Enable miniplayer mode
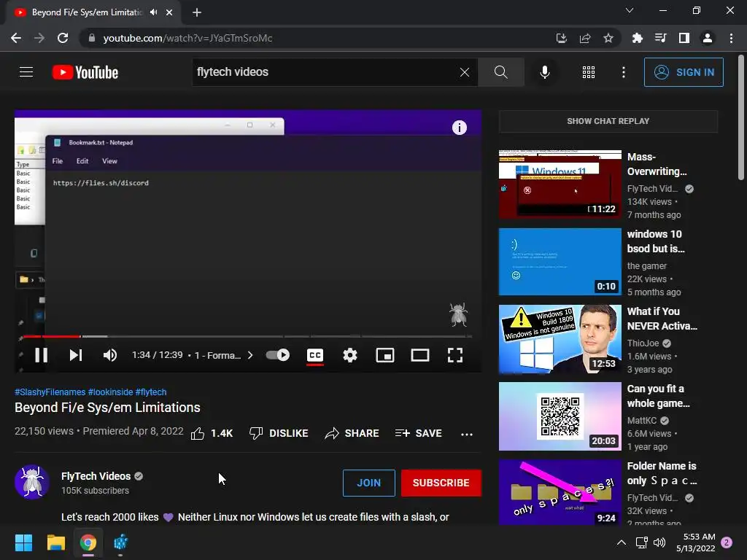The image size is (747, 560). coord(385,355)
